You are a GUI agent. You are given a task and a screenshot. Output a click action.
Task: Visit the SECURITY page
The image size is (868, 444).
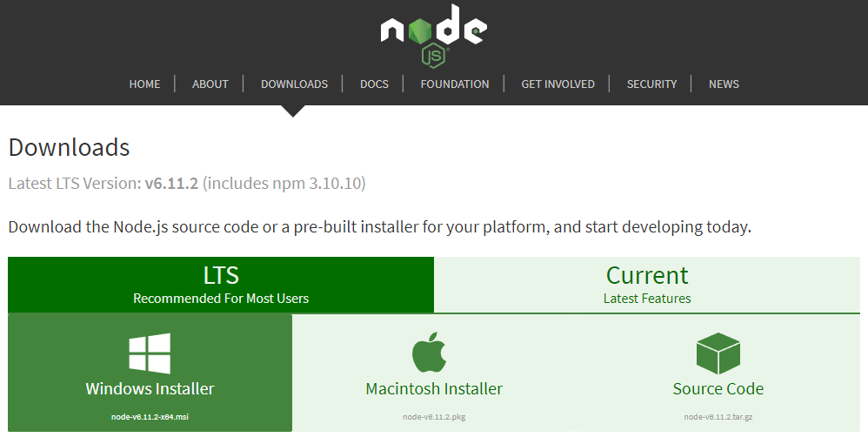651,84
